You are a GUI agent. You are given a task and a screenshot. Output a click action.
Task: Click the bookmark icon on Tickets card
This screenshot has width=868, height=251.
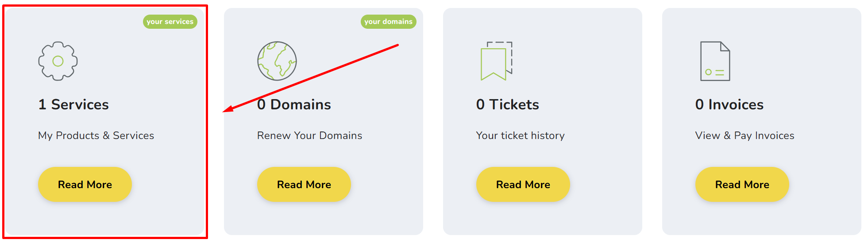pos(496,61)
